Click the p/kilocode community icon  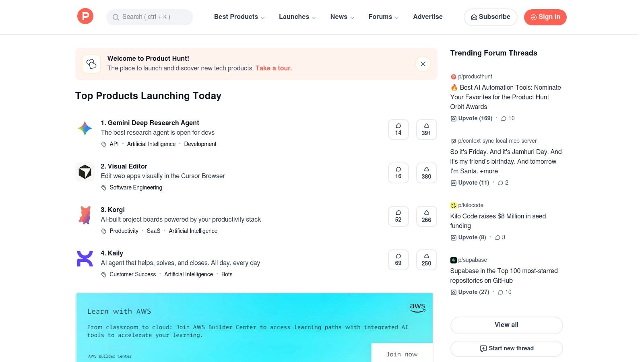454,205
